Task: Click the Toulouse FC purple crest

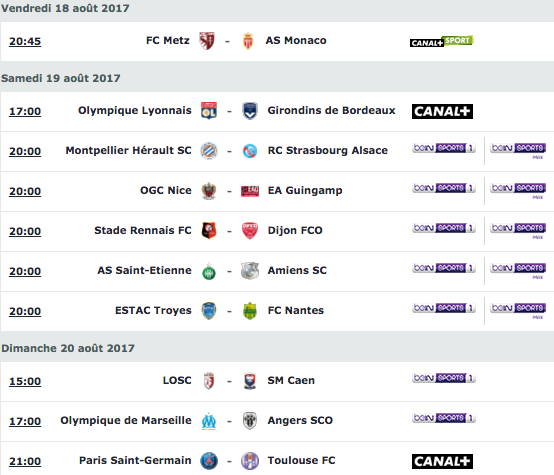Action: [x=250, y=461]
